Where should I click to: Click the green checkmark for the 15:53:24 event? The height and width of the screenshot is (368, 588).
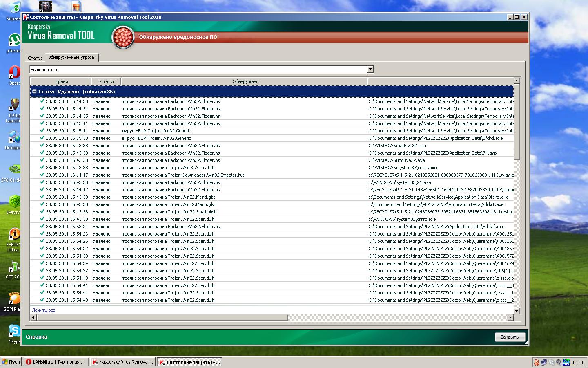point(42,226)
